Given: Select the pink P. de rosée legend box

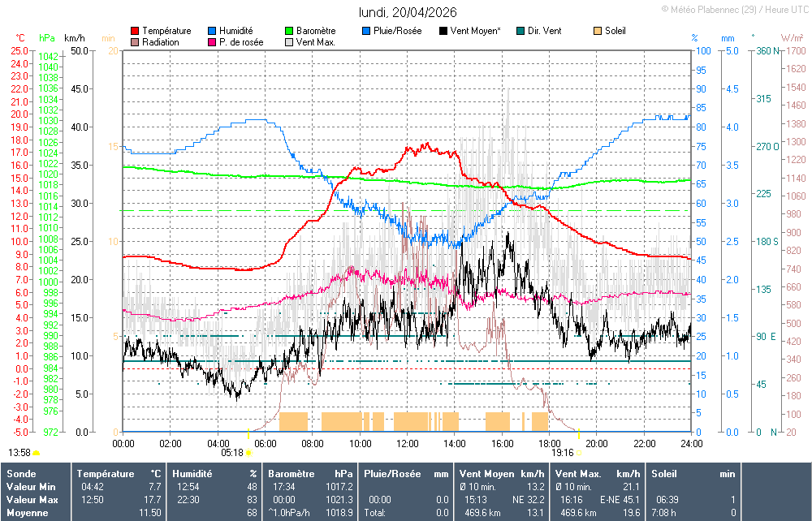Looking at the screenshot, I should tap(213, 42).
